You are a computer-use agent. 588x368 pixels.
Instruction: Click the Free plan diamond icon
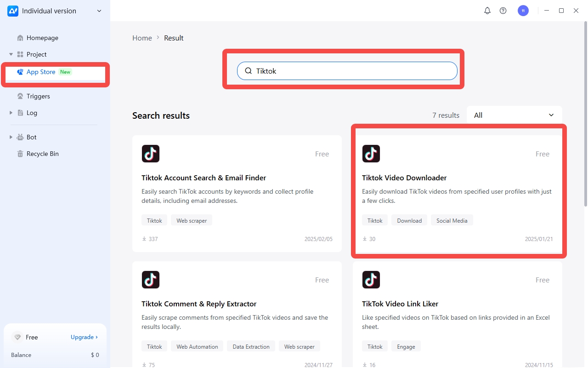17,337
